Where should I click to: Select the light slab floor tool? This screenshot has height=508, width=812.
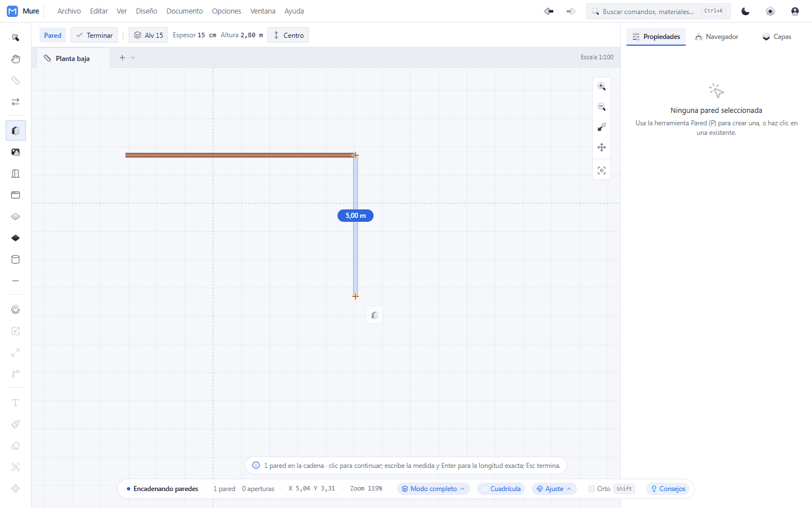click(16, 216)
